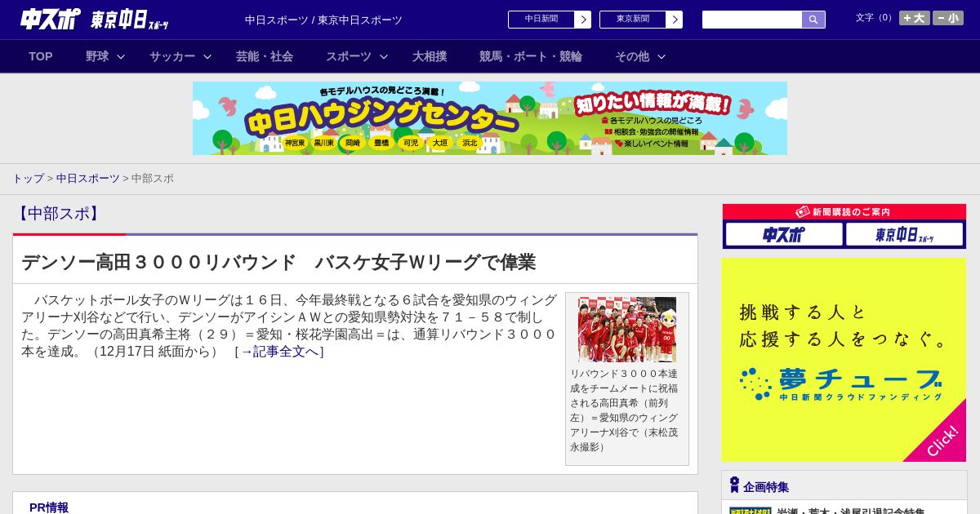Click the 中スポ logo in header
This screenshot has width=980, height=514.
pos(51,19)
